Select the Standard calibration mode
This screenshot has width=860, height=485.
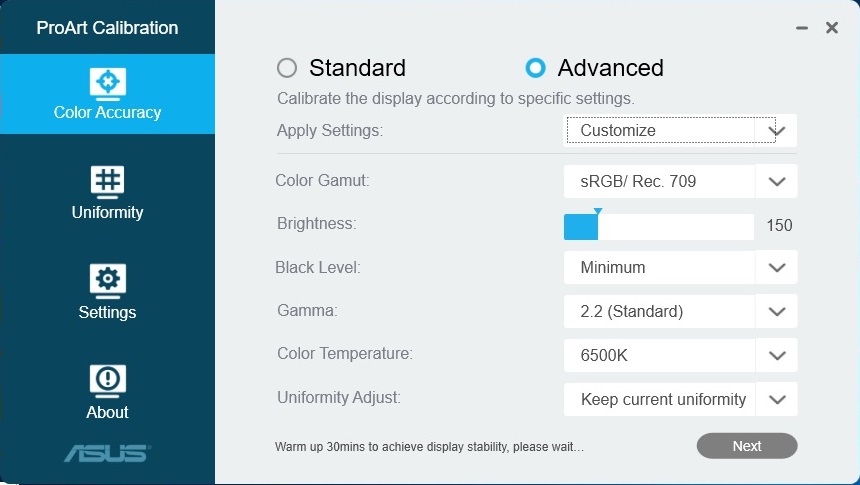click(x=287, y=68)
